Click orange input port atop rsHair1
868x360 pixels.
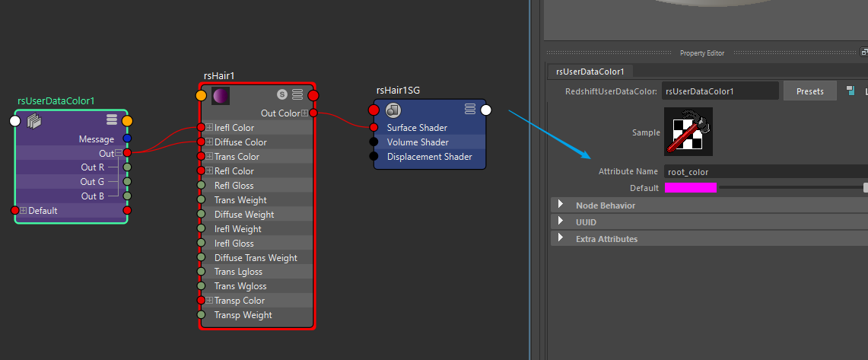[x=202, y=95]
